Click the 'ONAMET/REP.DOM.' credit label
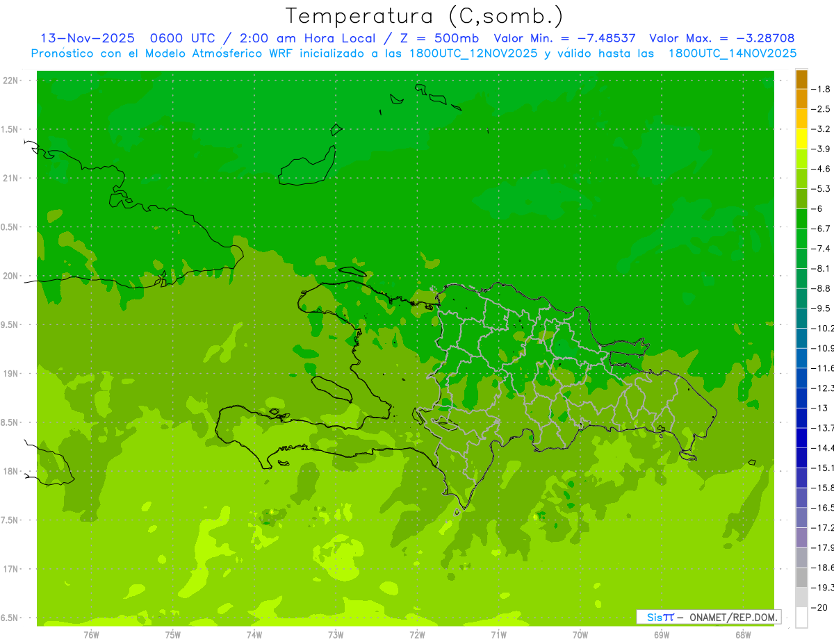This screenshot has width=834, height=644. pos(733,617)
